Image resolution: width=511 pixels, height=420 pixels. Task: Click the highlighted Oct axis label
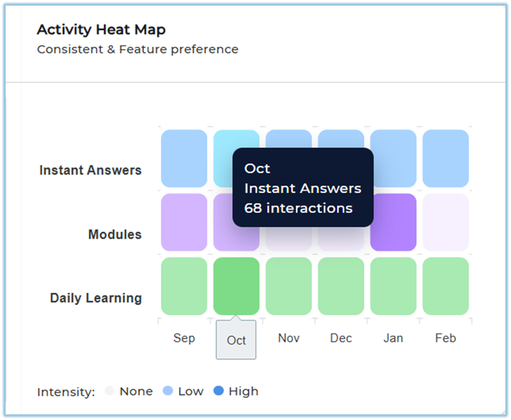236,340
